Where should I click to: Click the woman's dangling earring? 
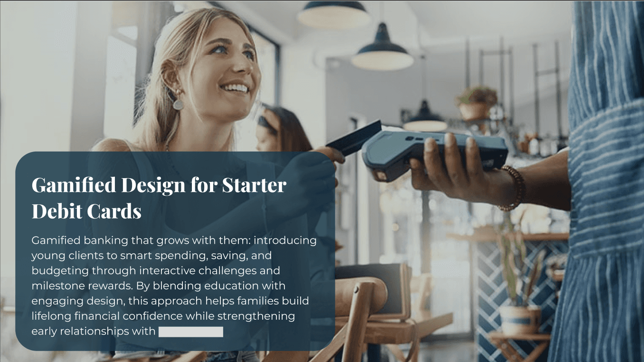pos(178,101)
